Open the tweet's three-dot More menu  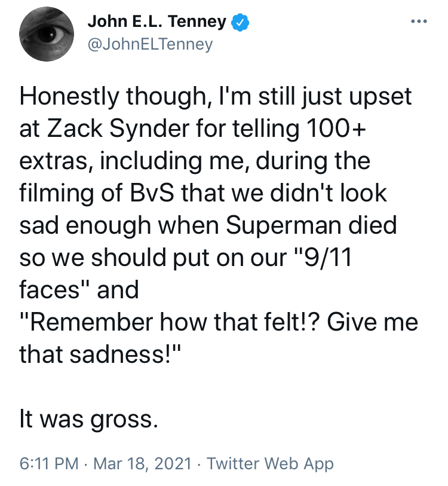point(419,22)
